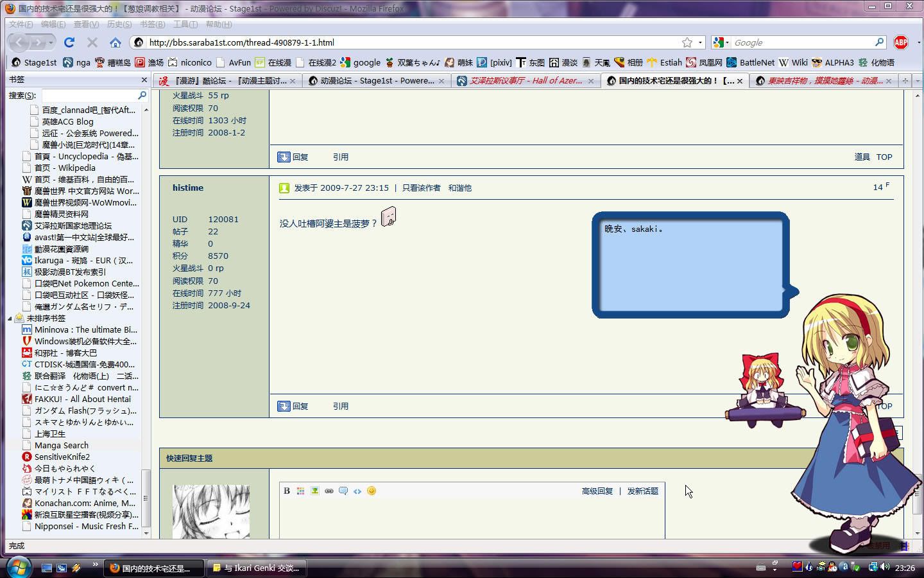Click the 14F floor number link
924x578 pixels.
[881, 187]
